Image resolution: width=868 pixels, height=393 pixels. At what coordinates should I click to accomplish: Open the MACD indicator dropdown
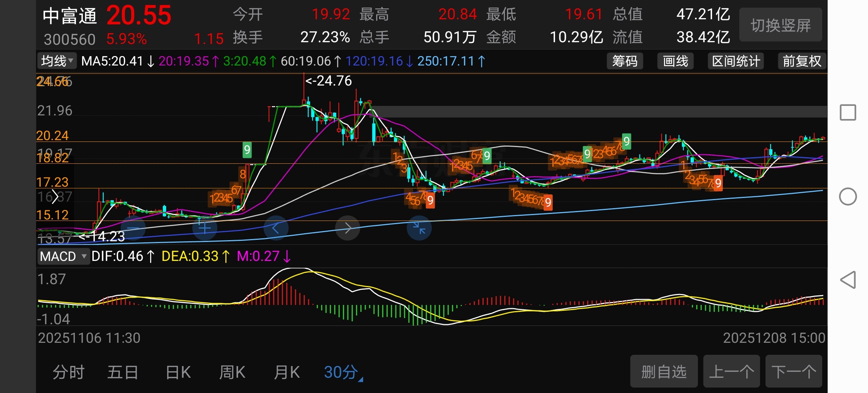(63, 256)
